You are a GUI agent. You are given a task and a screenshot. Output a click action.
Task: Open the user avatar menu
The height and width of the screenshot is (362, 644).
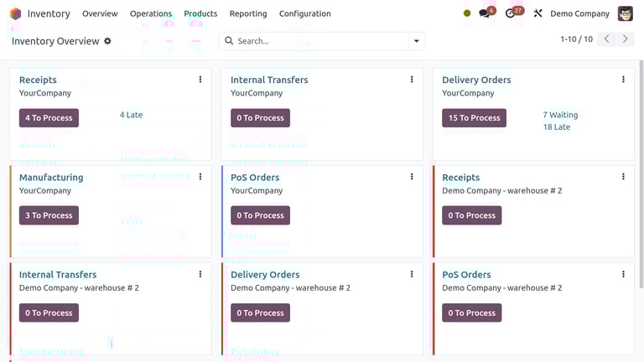[626, 13]
